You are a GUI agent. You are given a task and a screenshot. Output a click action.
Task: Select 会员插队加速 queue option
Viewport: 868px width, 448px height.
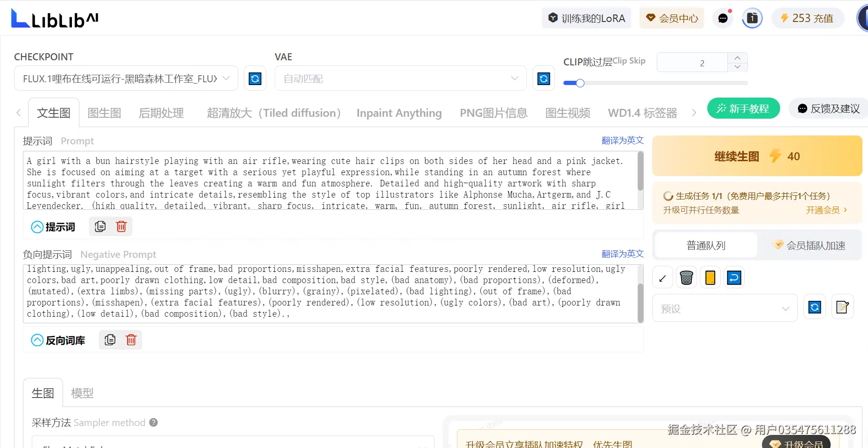(x=810, y=245)
